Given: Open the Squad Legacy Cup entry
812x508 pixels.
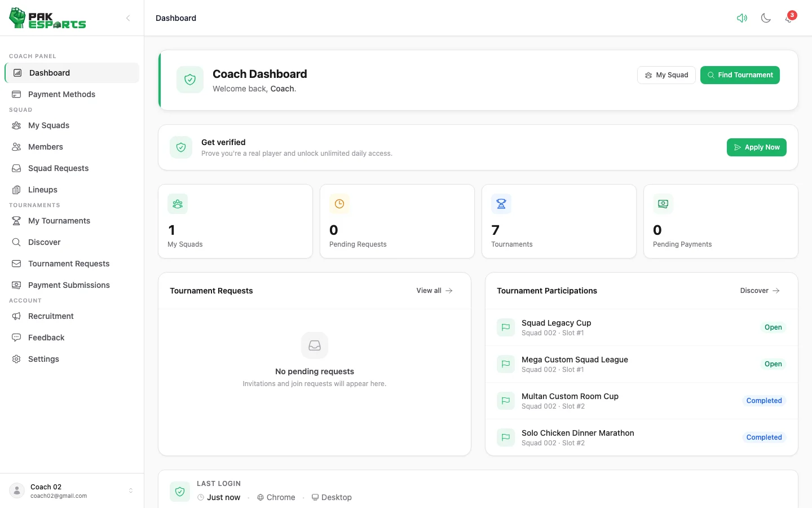Looking at the screenshot, I should click(x=642, y=327).
